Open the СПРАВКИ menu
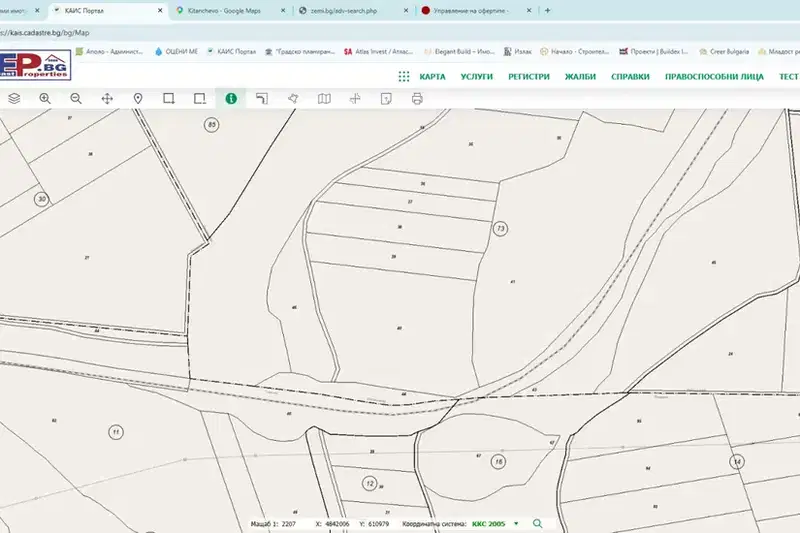800x533 pixels. [630, 77]
